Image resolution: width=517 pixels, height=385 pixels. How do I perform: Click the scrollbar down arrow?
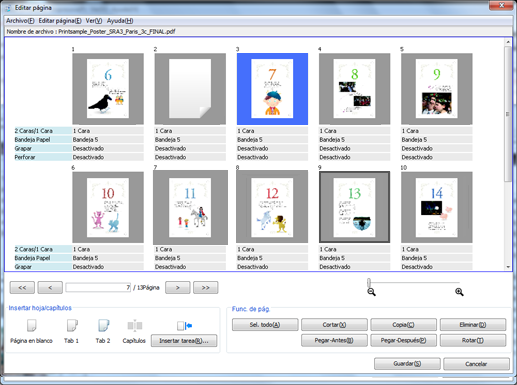tap(508, 267)
